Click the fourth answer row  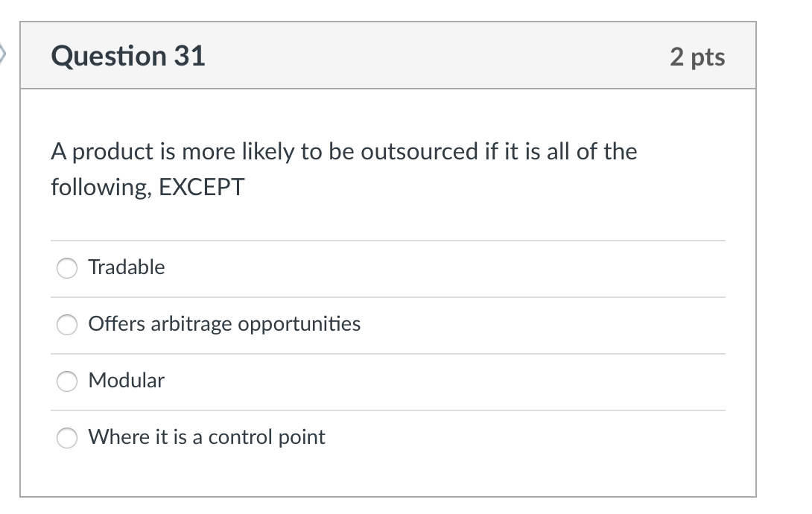(387, 438)
